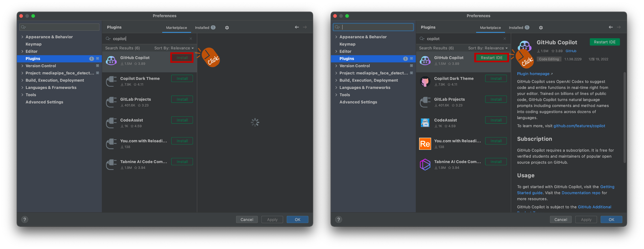Click the Copilot Dark Theme plugin icon

coord(425,81)
